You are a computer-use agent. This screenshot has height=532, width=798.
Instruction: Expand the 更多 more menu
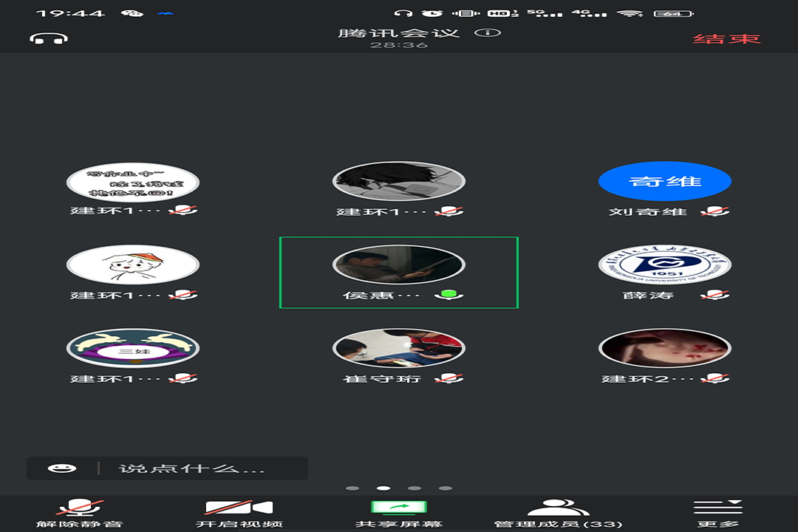[717, 514]
